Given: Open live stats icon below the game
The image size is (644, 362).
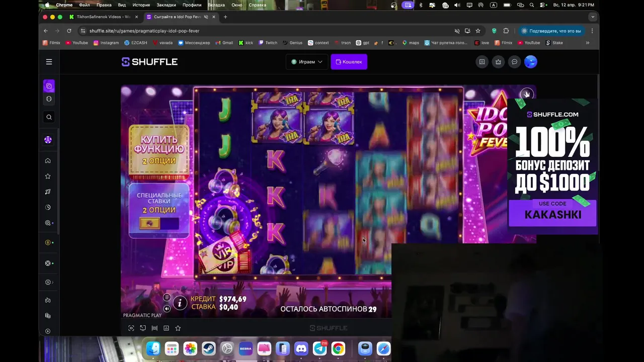Looking at the screenshot, I should pyautogui.click(x=154, y=328).
